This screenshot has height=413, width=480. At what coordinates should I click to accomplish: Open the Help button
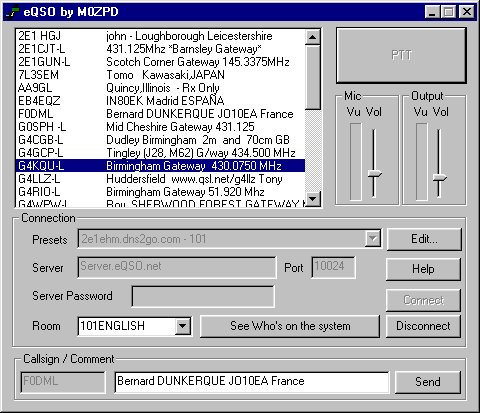(x=423, y=269)
